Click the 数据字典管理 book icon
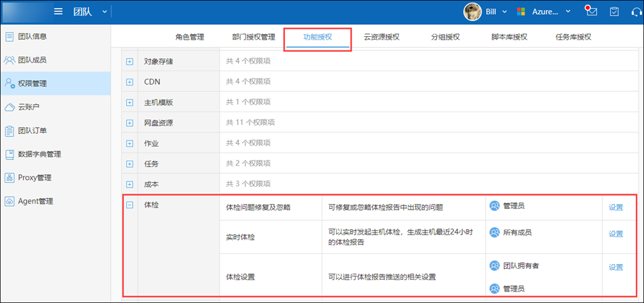This screenshot has width=644, height=303. [x=9, y=155]
